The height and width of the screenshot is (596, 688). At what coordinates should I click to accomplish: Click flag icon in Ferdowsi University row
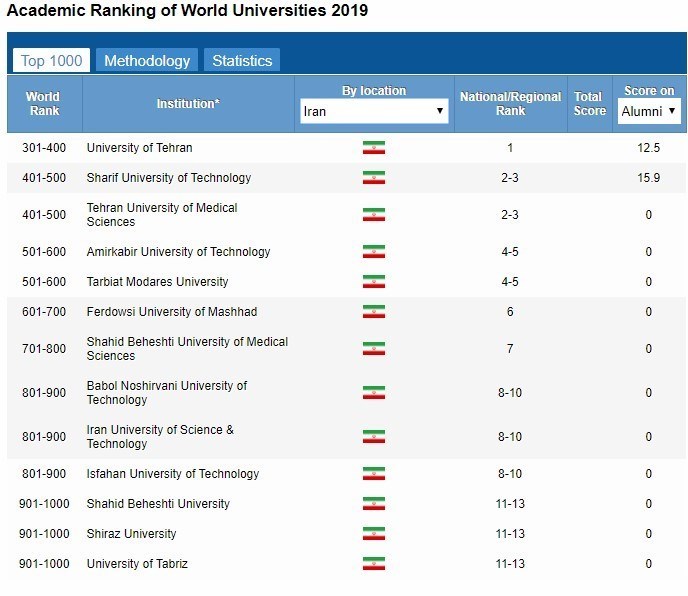(x=373, y=312)
